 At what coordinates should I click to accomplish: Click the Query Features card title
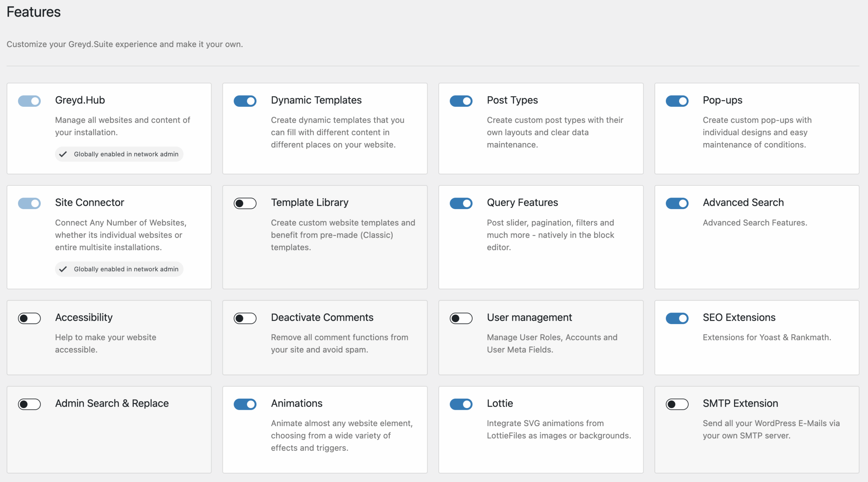[522, 203]
